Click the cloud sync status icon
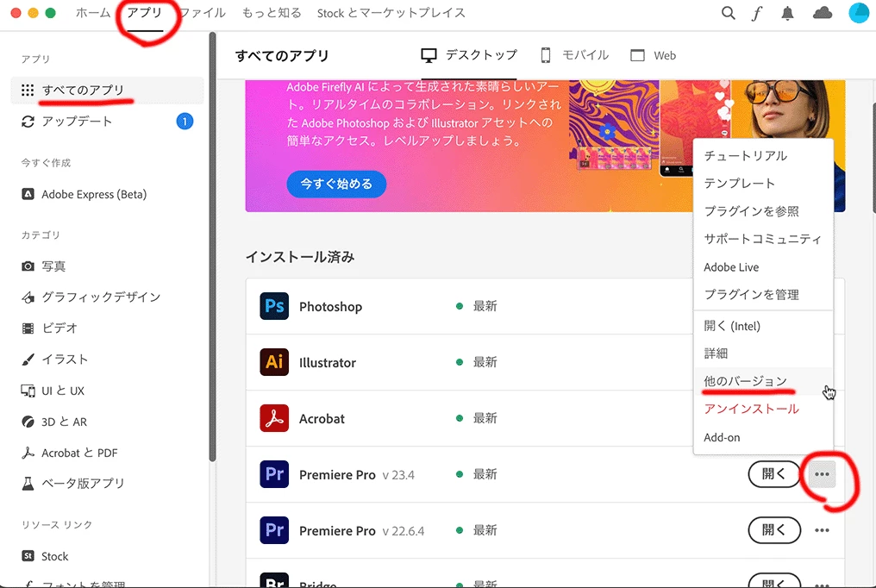Screen dimensions: 876x588 (823, 13)
